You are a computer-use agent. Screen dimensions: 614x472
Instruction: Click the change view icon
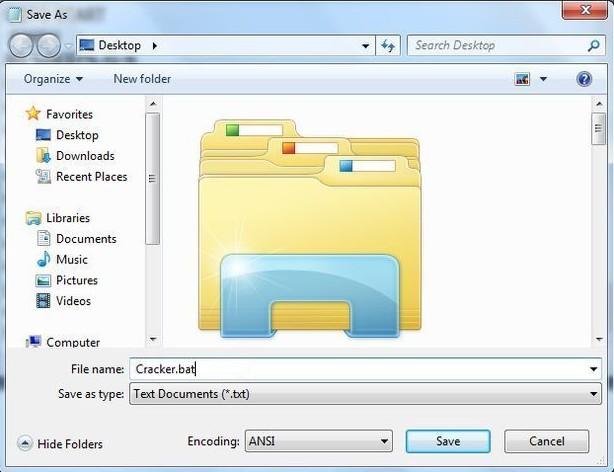[x=522, y=79]
